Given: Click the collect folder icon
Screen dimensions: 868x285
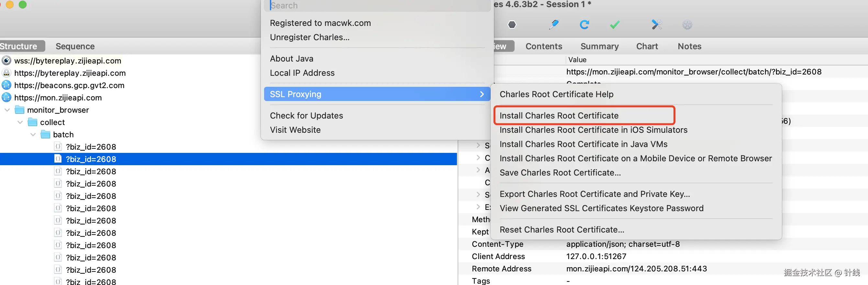Looking at the screenshot, I should (x=32, y=122).
